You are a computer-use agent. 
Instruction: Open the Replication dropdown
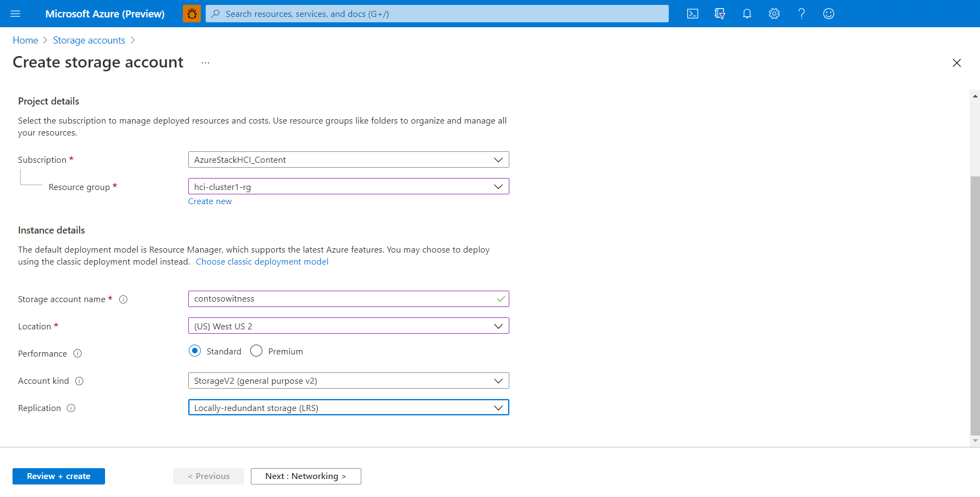pos(348,408)
